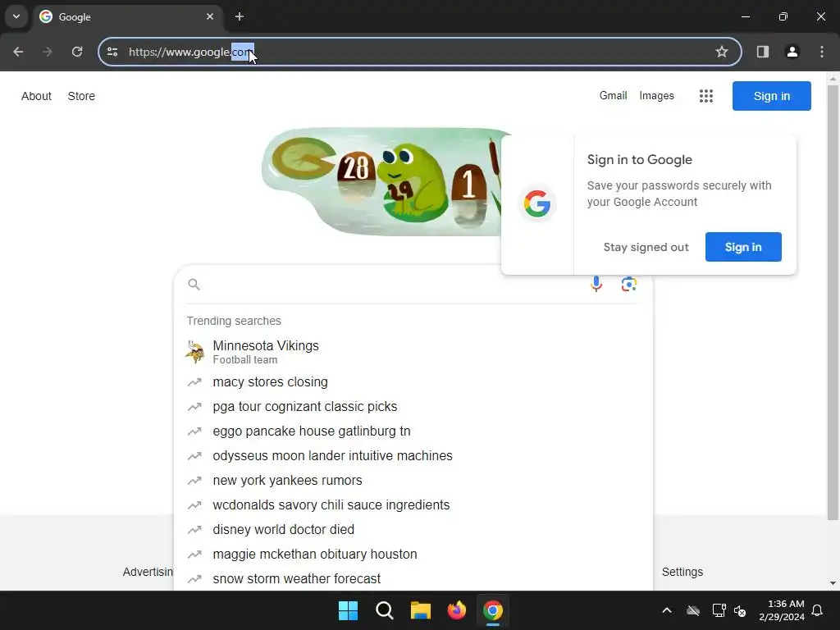Screen dimensions: 840x630
Task: Select wcdonalds savory chili sauce ingredients
Action: click(413, 505)
